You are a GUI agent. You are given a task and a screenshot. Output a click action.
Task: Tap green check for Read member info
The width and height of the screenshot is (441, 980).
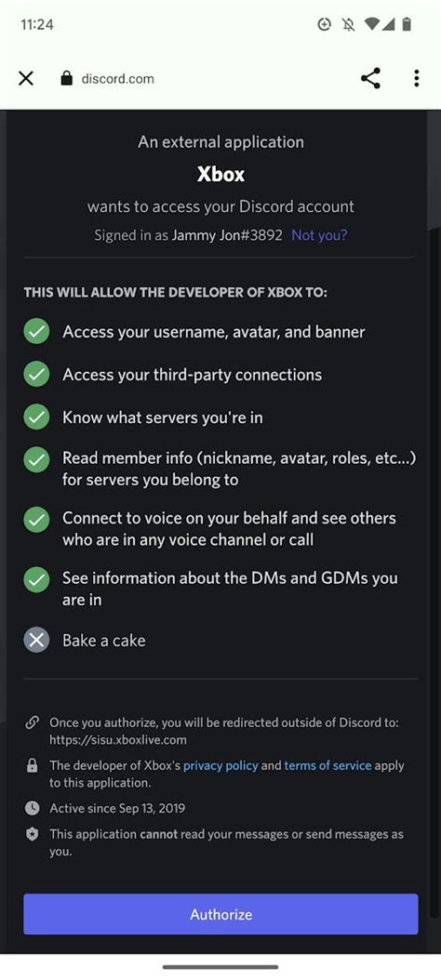click(37, 460)
